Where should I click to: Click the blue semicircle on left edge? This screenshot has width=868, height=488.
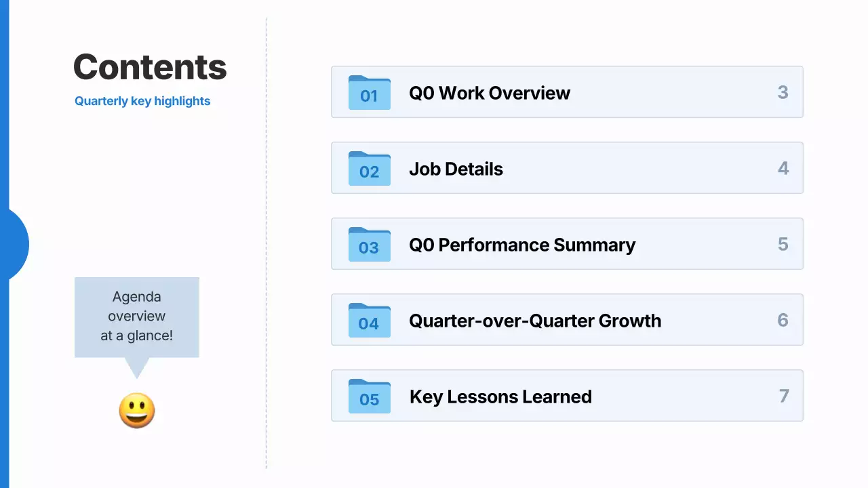(x=18, y=244)
